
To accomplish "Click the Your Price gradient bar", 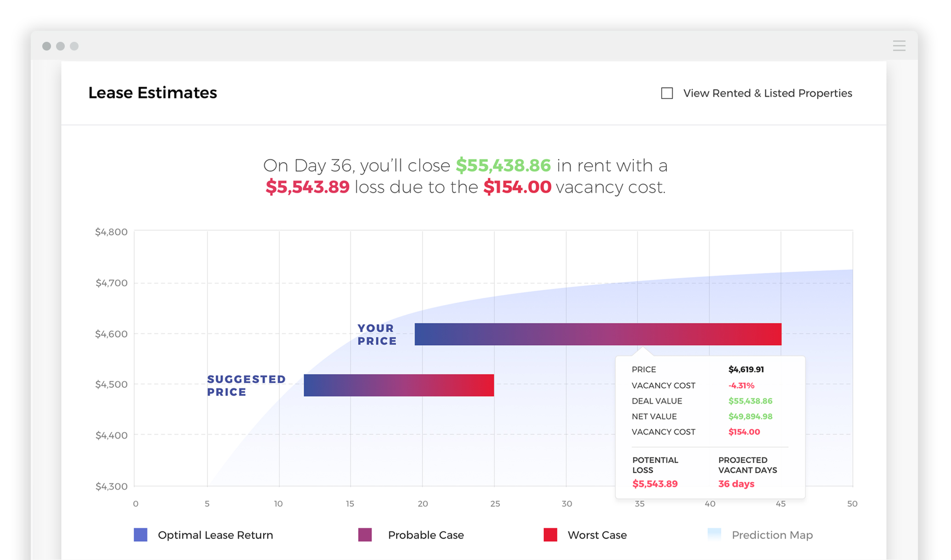I will (597, 334).
